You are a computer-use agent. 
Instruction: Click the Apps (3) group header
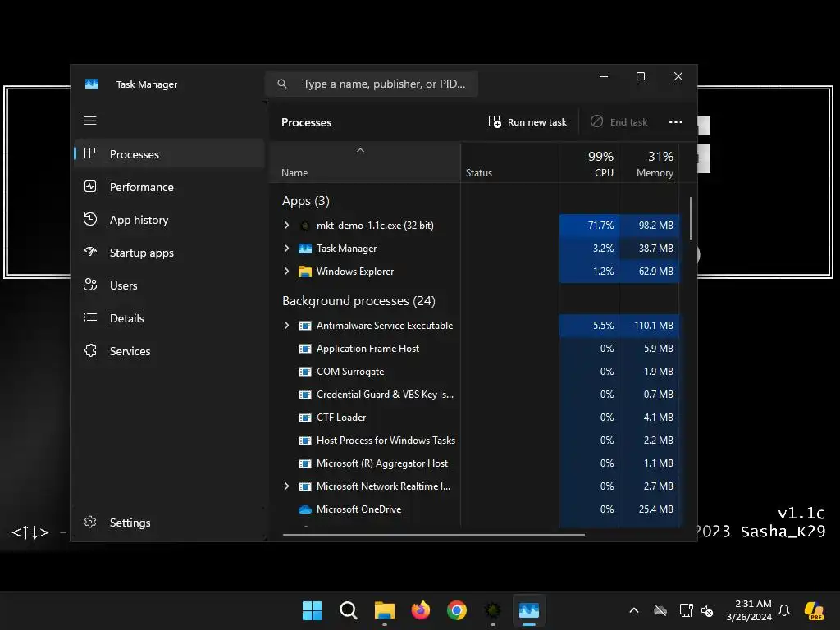point(305,201)
